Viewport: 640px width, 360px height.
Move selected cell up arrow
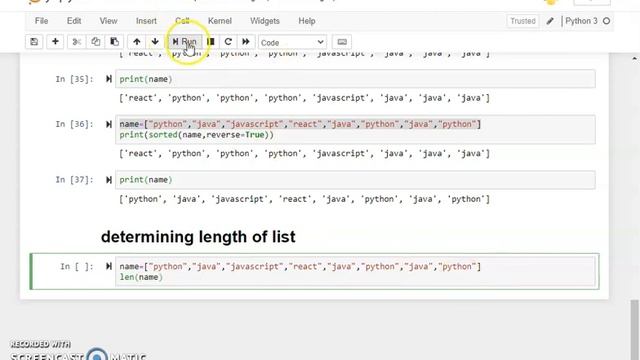click(x=137, y=42)
